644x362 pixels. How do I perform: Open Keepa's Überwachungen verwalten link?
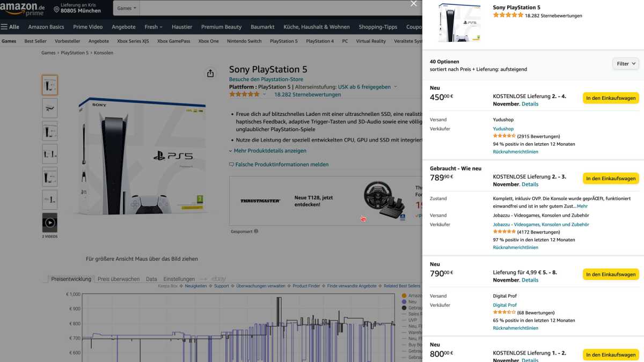point(261,286)
